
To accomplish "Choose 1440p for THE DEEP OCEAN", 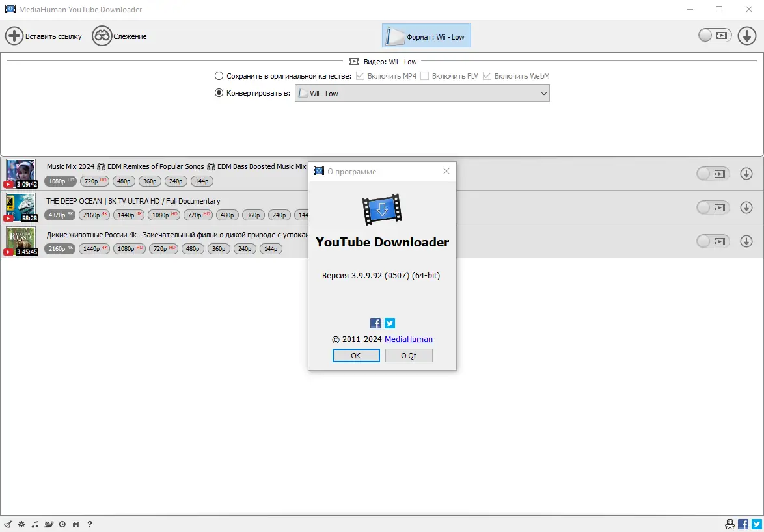I will [129, 215].
